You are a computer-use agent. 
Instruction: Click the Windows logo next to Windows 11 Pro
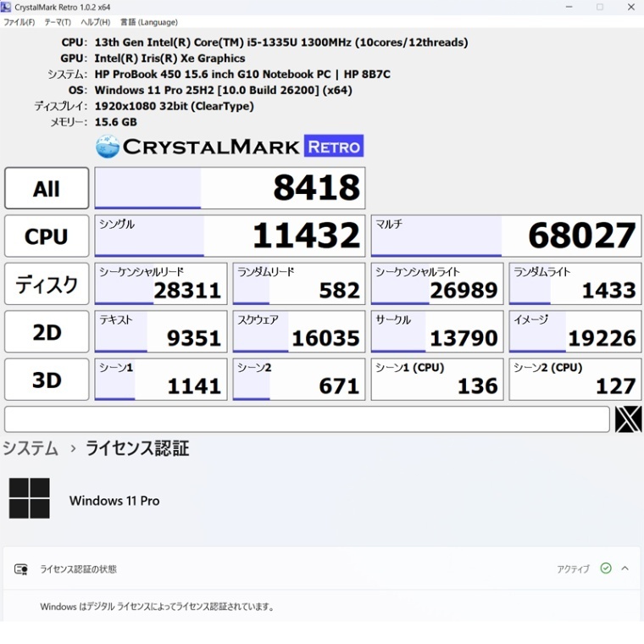29,497
